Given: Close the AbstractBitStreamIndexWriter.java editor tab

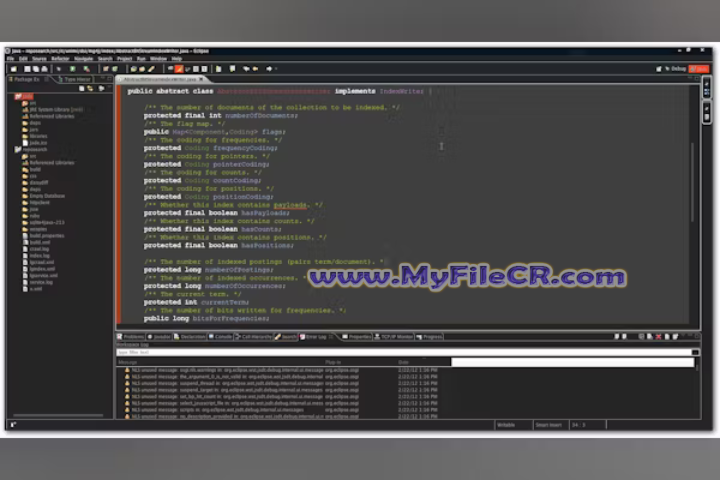Looking at the screenshot, I should [x=201, y=79].
